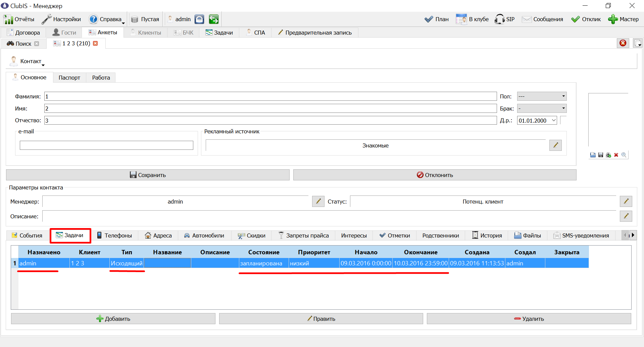Switch to the Анкеты tab
Screen dimensions: 644x347
click(x=103, y=32)
